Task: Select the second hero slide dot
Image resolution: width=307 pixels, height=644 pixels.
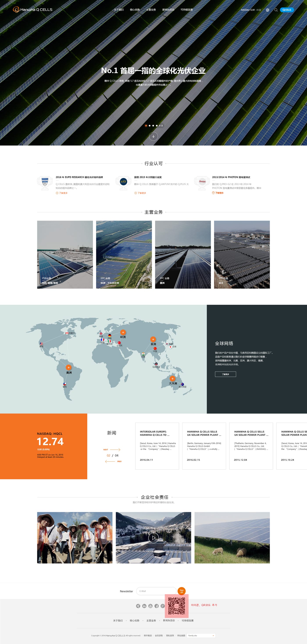Action: click(150, 126)
